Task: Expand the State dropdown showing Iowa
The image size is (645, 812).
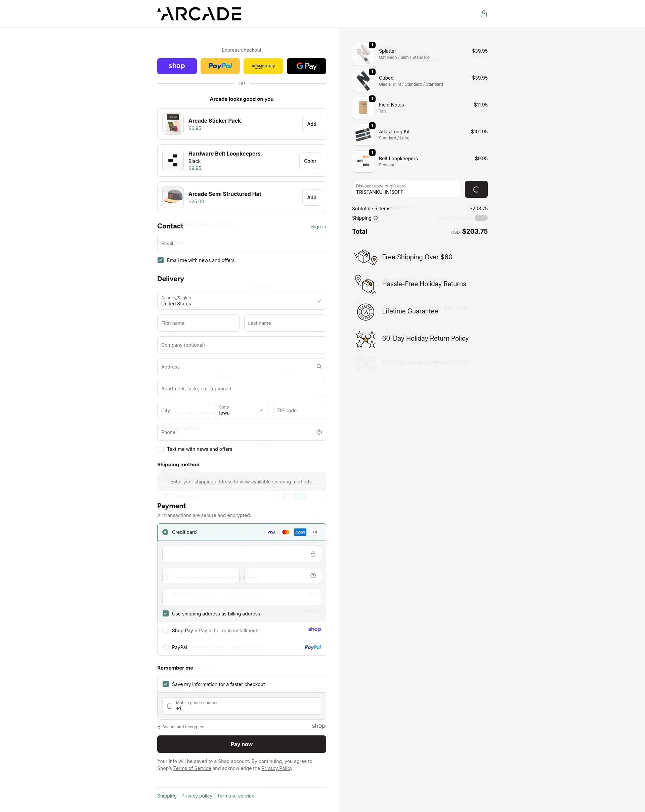Action: pyautogui.click(x=241, y=410)
